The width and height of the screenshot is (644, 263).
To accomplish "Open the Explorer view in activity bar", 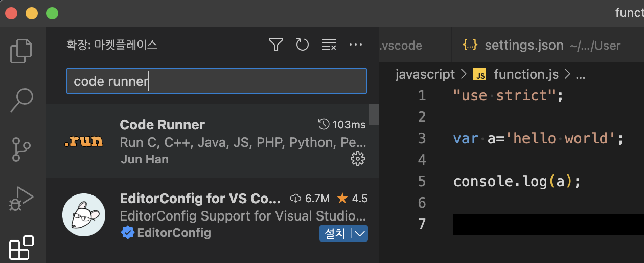I will click(21, 51).
